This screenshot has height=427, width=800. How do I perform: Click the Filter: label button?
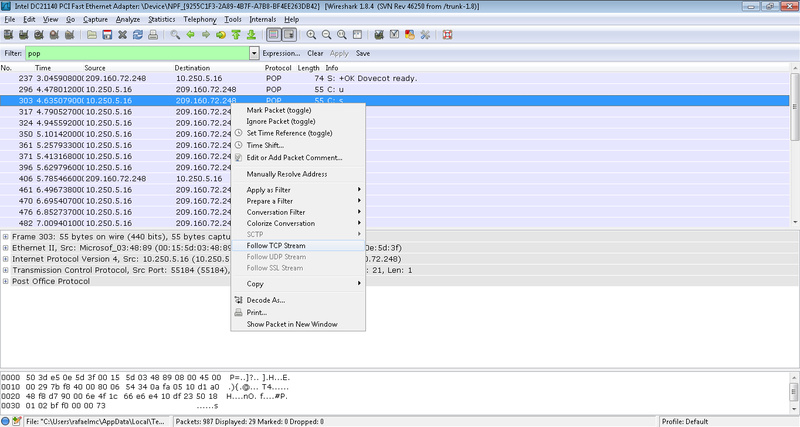(13, 53)
